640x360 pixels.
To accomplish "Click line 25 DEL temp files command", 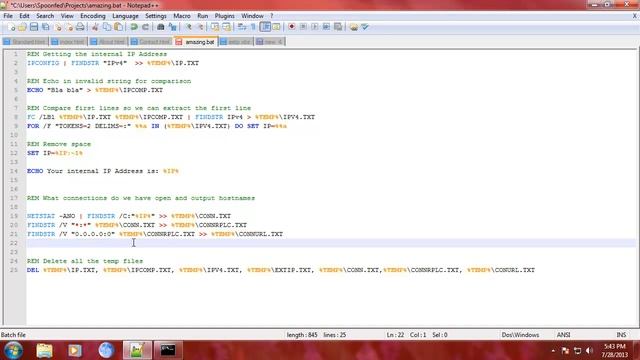I will tap(281, 270).
